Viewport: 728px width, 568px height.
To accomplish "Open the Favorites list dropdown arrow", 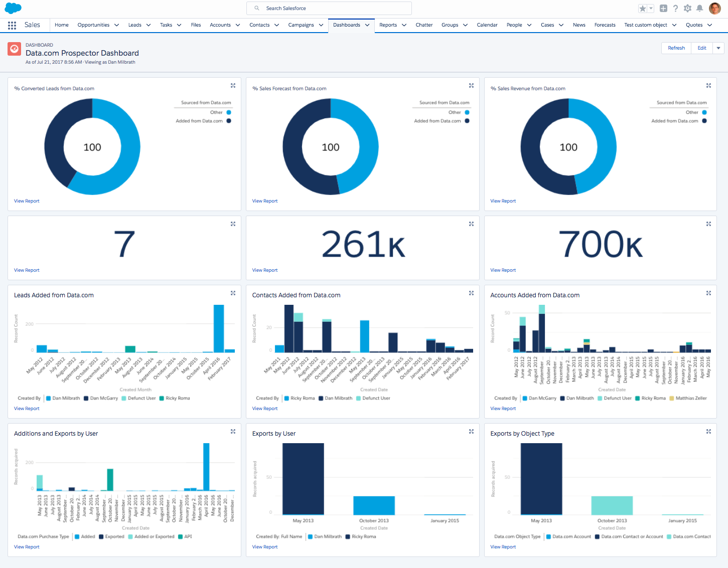I will tap(651, 9).
